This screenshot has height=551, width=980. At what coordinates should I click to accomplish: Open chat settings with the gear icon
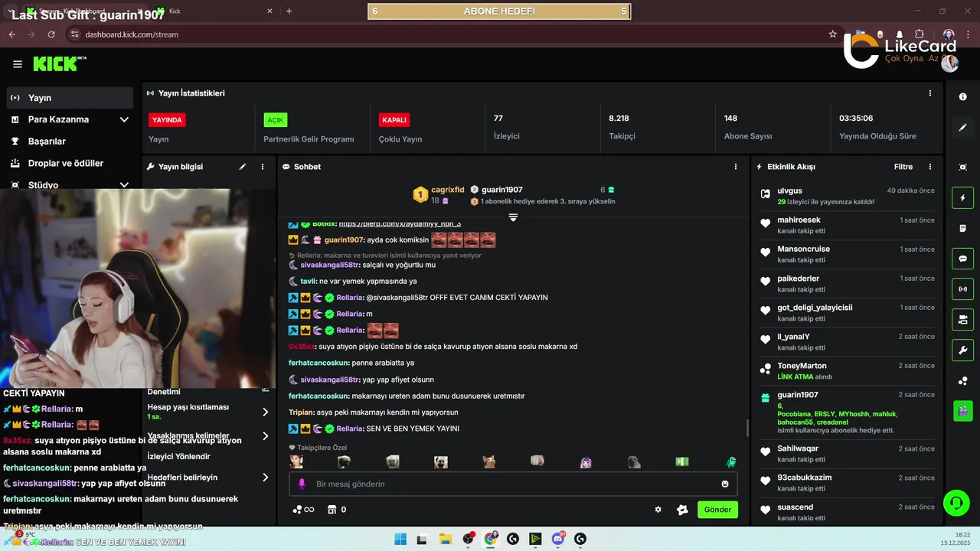coord(658,510)
